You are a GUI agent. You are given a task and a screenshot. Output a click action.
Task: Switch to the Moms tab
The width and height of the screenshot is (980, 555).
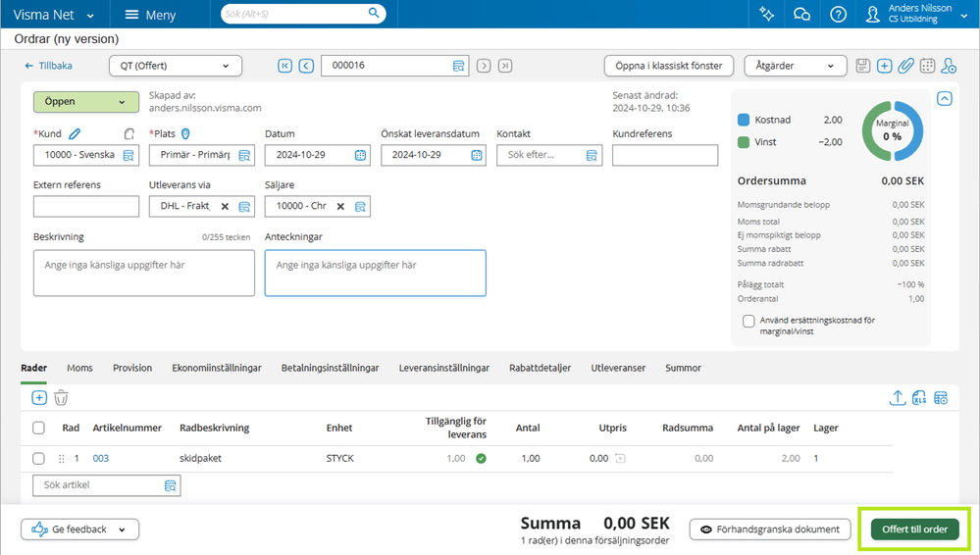79,368
